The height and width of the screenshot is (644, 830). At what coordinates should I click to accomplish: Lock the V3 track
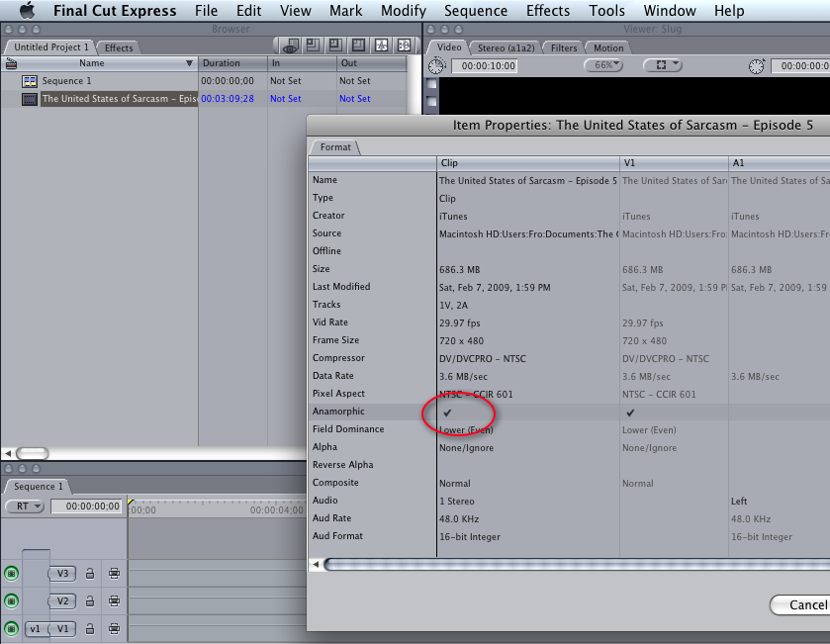[90, 573]
